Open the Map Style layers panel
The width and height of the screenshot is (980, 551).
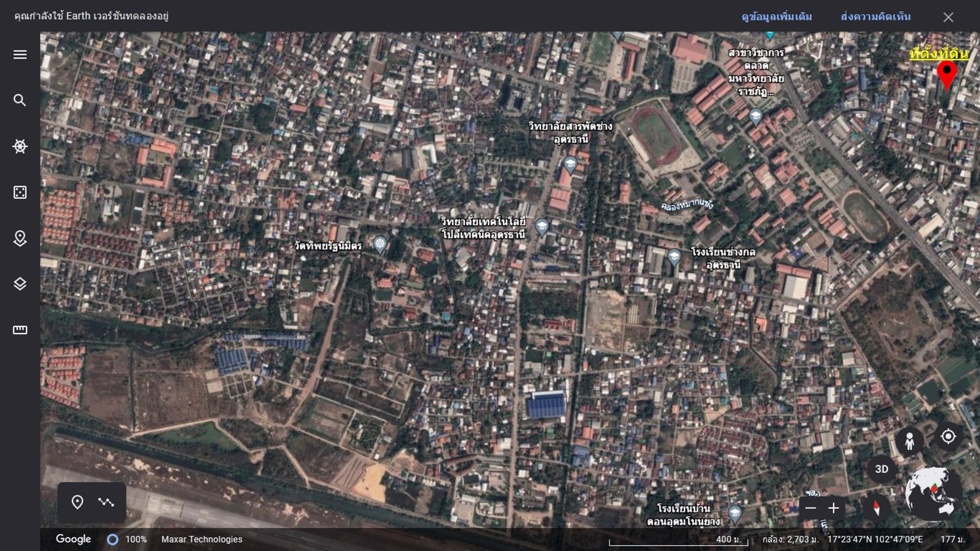[x=19, y=284]
